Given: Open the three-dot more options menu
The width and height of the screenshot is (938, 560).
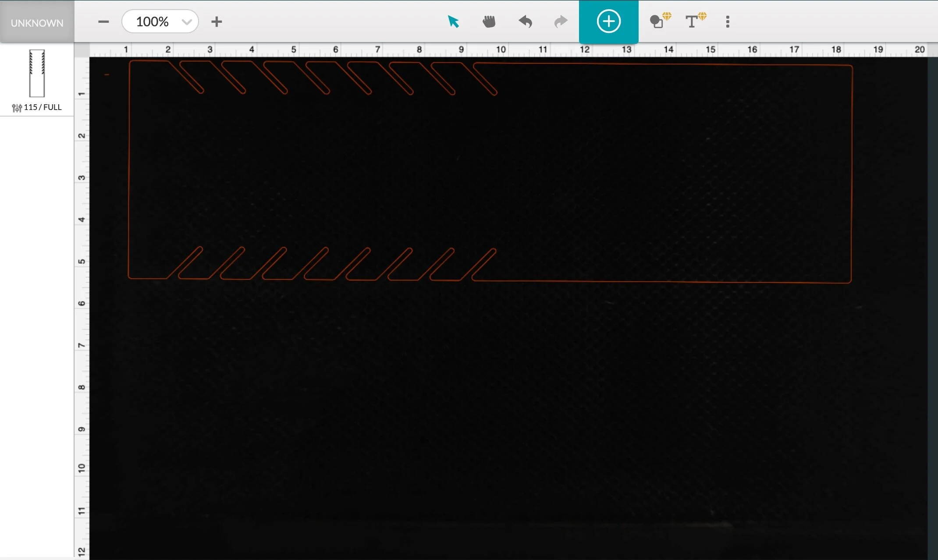Looking at the screenshot, I should pos(728,21).
